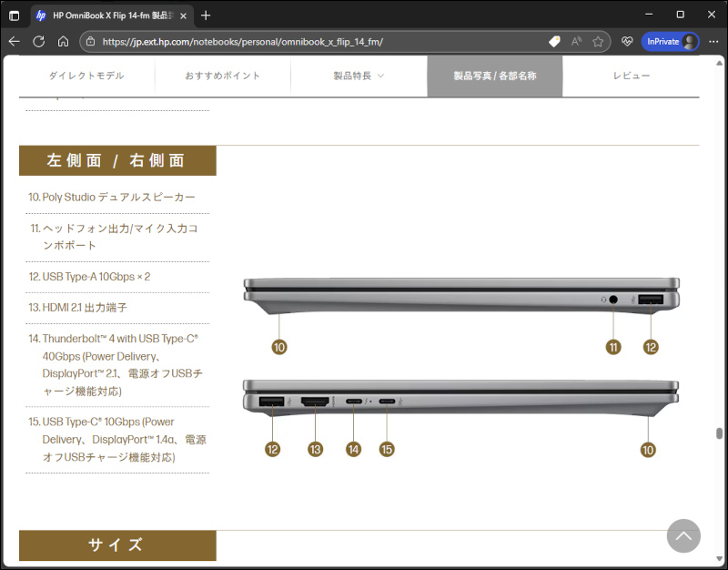Open a new browser tab

point(206,15)
